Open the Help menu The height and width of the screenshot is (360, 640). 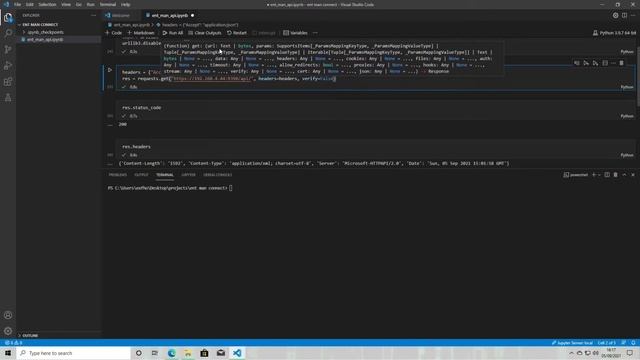tap(126, 4)
